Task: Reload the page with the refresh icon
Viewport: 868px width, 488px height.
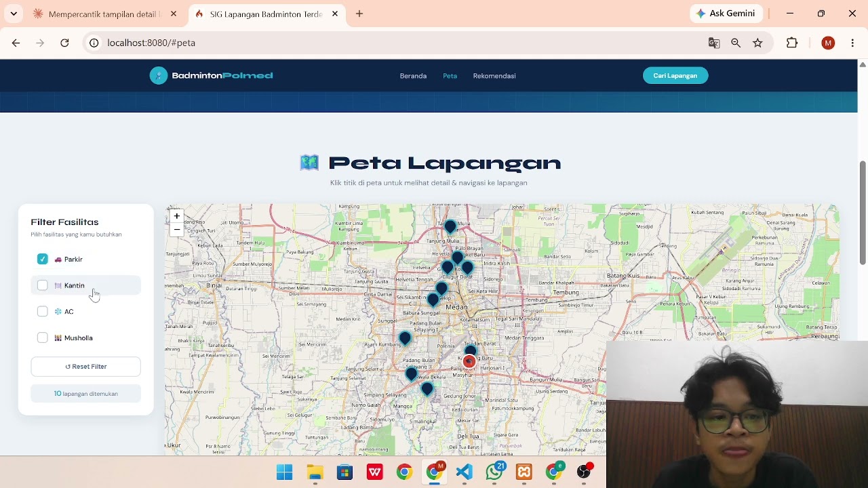Action: pyautogui.click(x=64, y=43)
